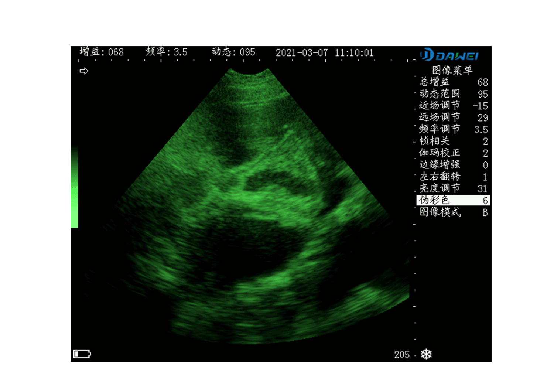This screenshot has height=392, width=554.
Task: Select the 边缘增强 option
Action: click(x=453, y=165)
